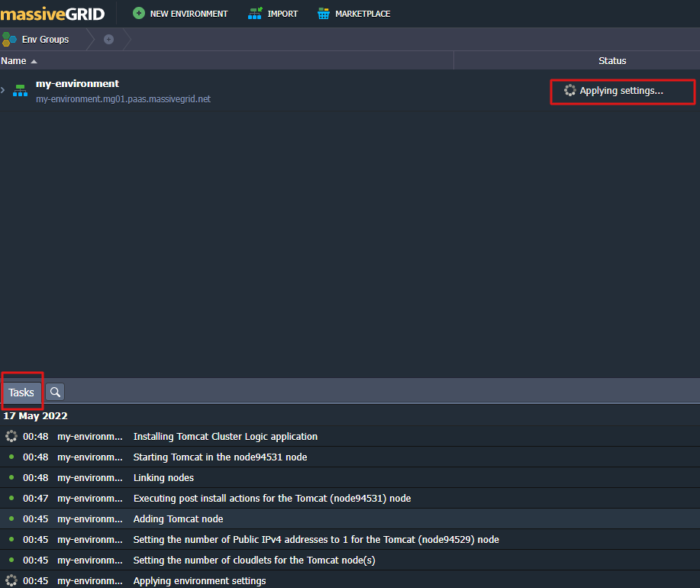Select the Adding Tomcat node task
700x588 pixels.
click(178, 519)
